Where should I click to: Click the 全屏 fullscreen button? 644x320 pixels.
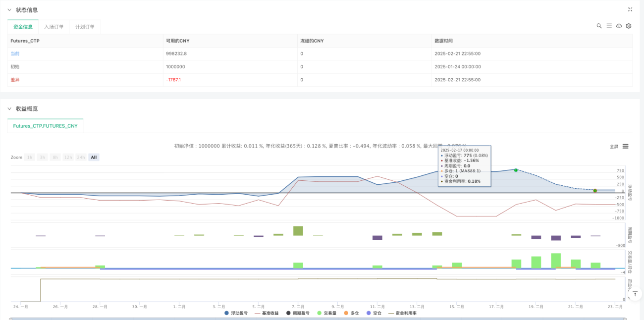click(x=614, y=146)
